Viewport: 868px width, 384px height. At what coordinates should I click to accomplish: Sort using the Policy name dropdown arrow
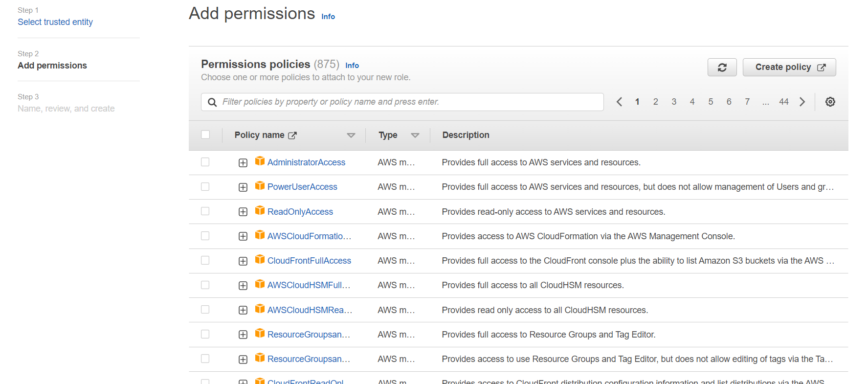(351, 136)
